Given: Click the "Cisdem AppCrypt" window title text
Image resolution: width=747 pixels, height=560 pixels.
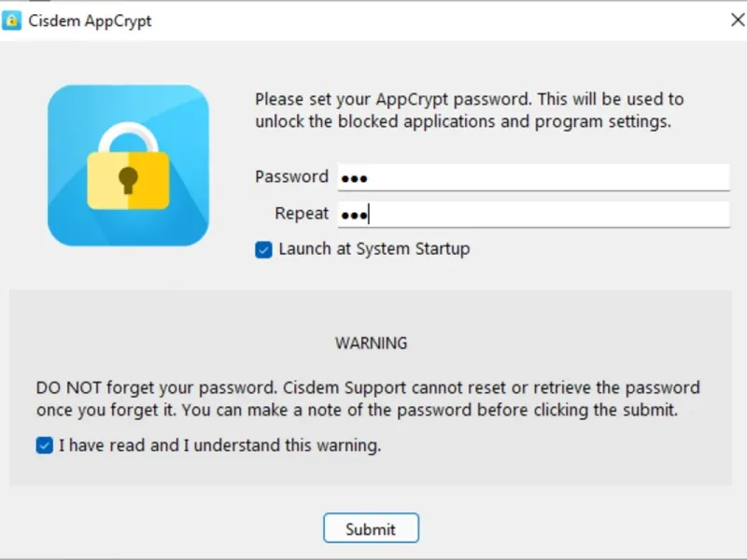Looking at the screenshot, I should pyautogui.click(x=90, y=21).
